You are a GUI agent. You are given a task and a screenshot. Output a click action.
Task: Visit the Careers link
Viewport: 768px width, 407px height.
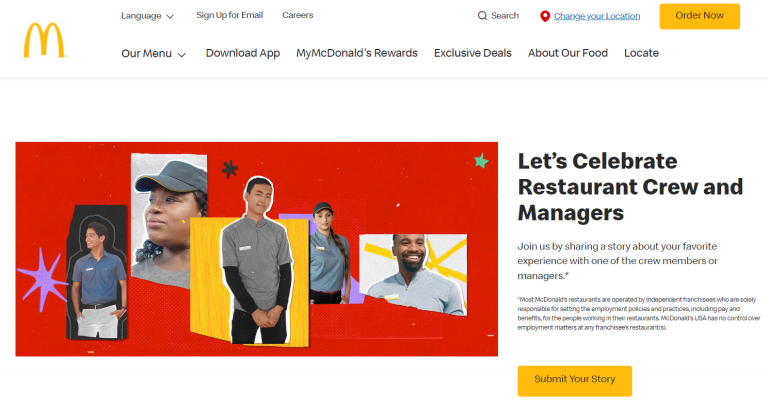pyautogui.click(x=297, y=15)
